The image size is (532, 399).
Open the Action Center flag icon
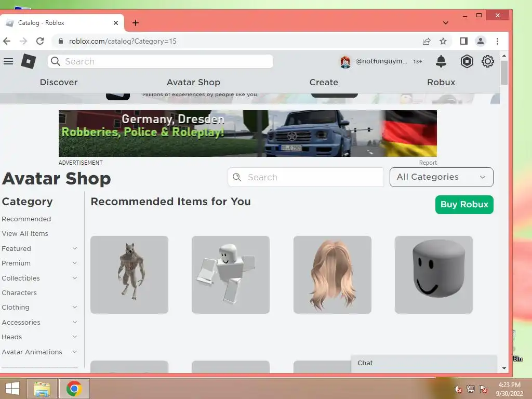[x=483, y=389]
